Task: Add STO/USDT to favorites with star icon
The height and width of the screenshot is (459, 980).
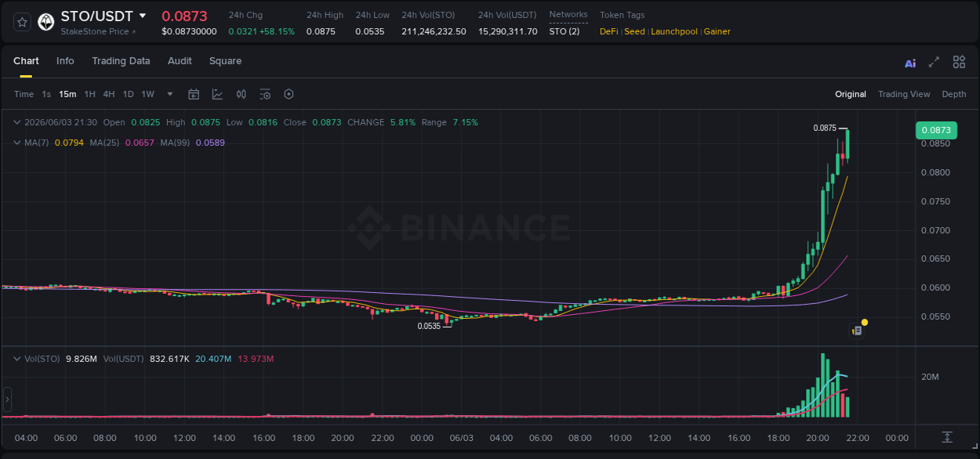Action: tap(22, 22)
